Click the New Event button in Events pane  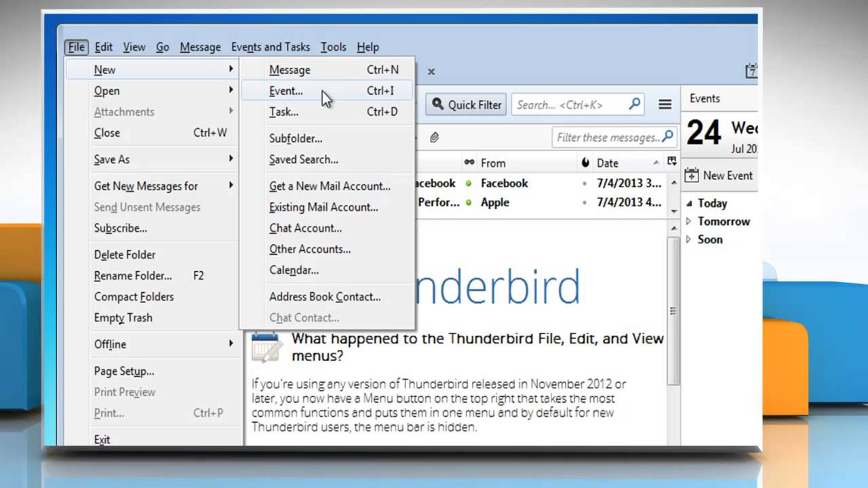719,176
